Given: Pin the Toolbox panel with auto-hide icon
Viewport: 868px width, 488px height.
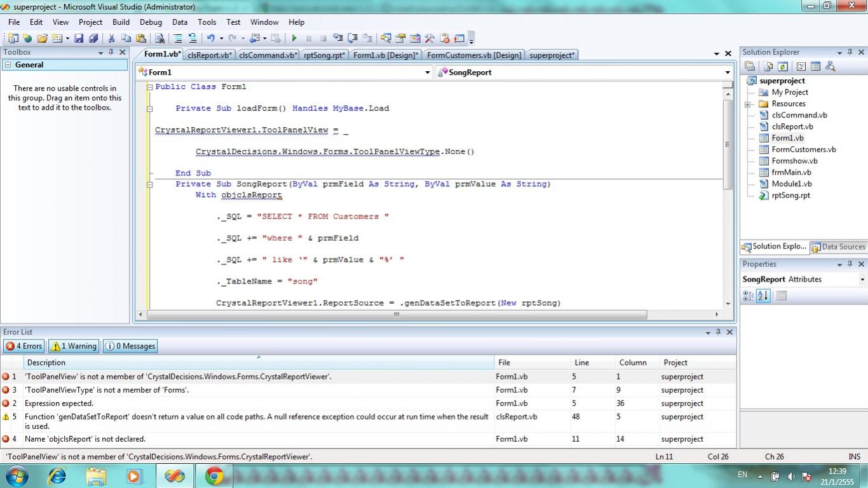Looking at the screenshot, I should tap(111, 52).
